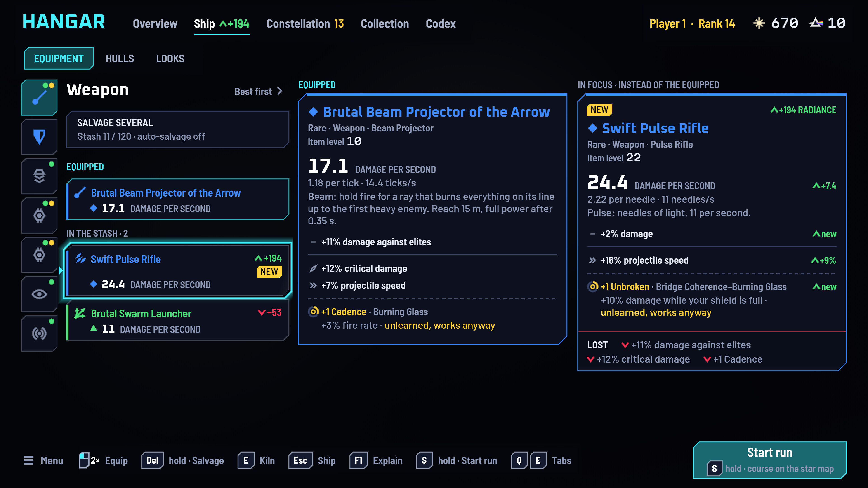Click the Esc Ship key icon
This screenshot has width=868, height=488.
tap(301, 460)
